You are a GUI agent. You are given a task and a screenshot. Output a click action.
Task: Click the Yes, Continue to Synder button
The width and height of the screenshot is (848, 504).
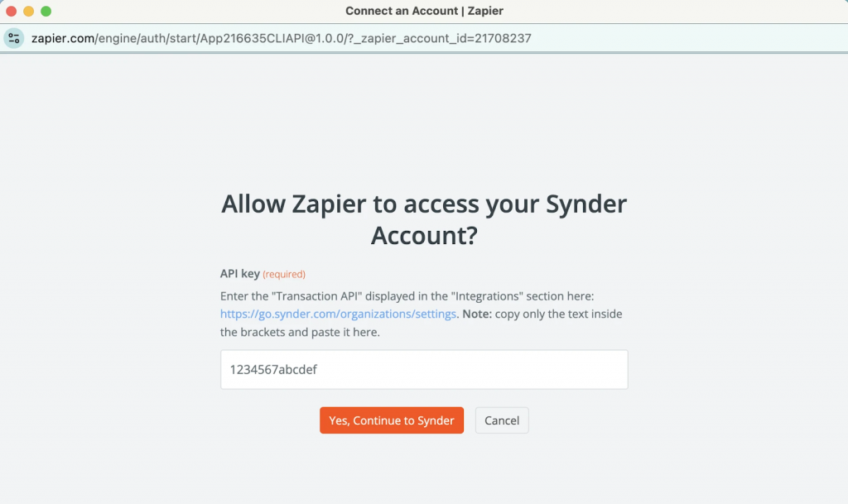pyautogui.click(x=391, y=420)
